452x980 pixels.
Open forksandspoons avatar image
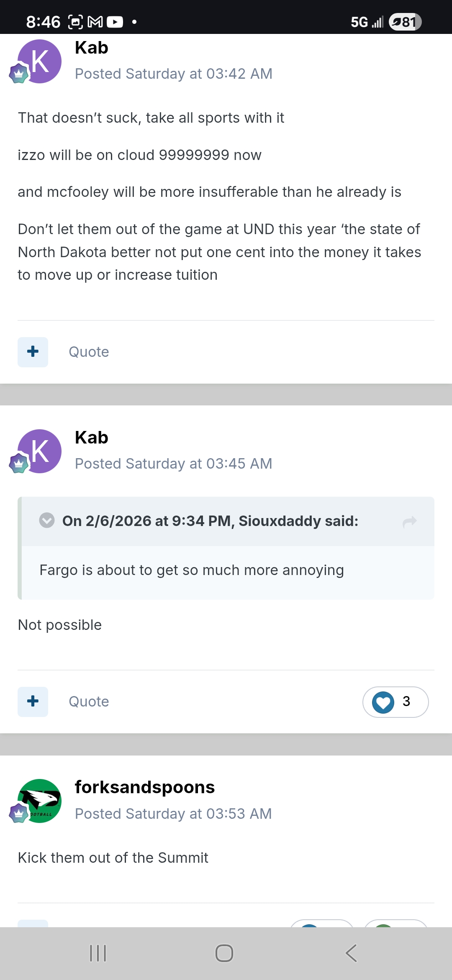pyautogui.click(x=41, y=800)
